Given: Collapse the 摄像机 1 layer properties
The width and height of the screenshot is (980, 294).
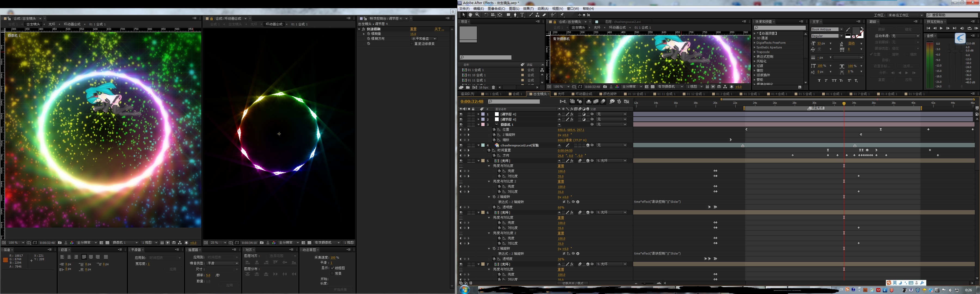Looking at the screenshot, I should [x=479, y=124].
